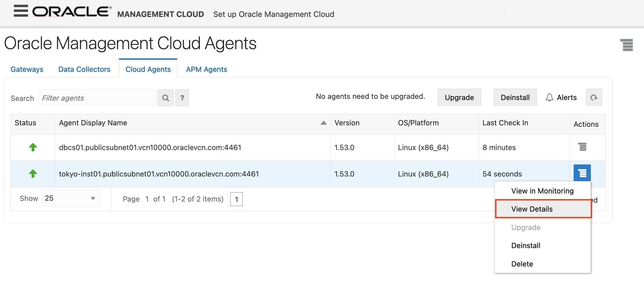Select View Details from the context menu
Screen dimensions: 644x282
(532, 209)
